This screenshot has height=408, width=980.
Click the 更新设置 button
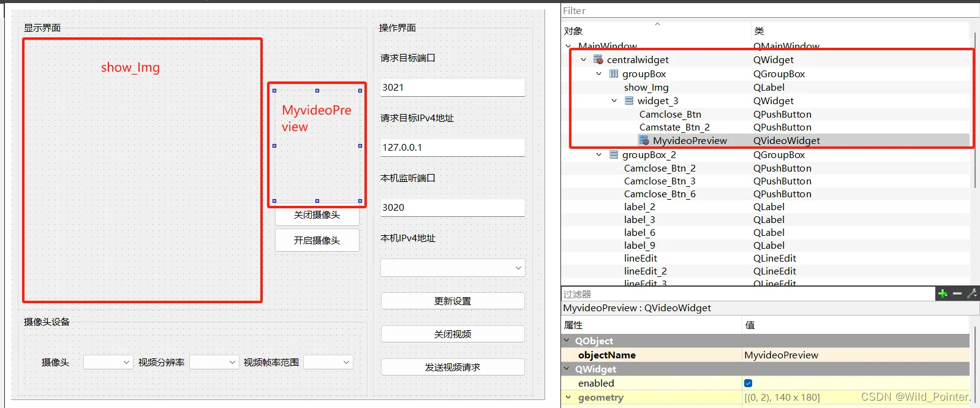pos(453,301)
